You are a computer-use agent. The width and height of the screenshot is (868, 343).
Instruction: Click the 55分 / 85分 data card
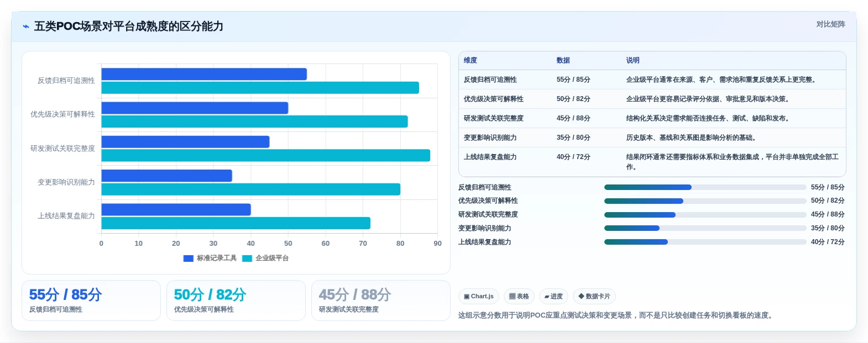[x=91, y=300]
